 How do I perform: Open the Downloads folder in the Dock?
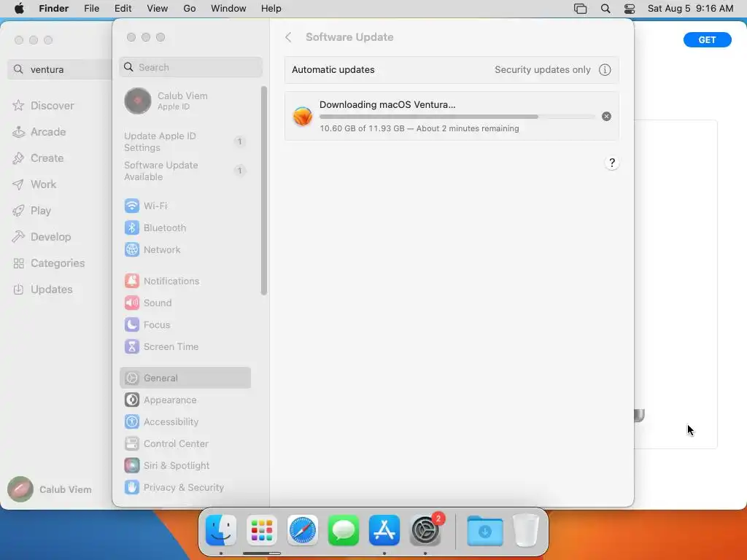click(x=485, y=530)
